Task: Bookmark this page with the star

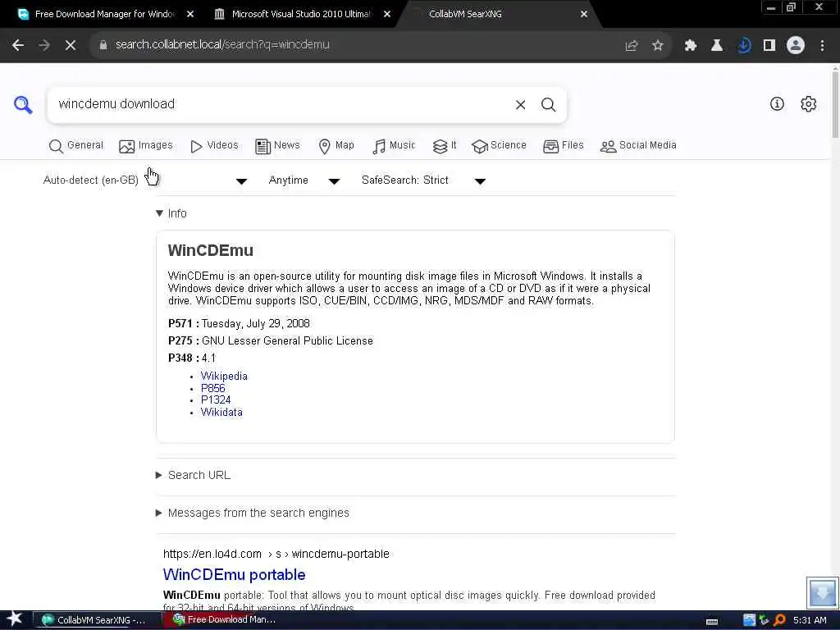Action: click(x=658, y=46)
